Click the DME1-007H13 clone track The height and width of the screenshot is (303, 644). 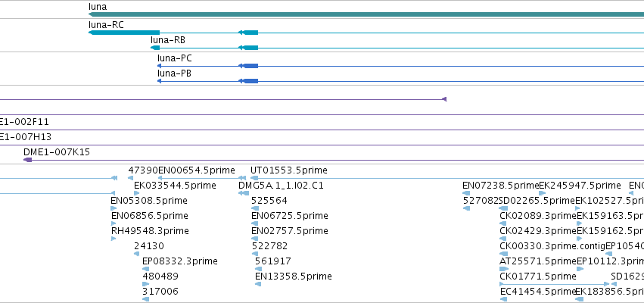pos(322,145)
